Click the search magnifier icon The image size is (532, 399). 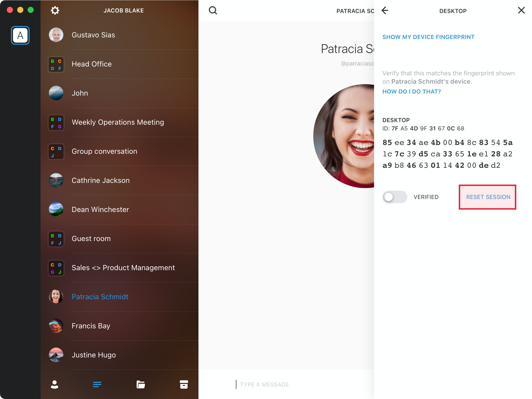[213, 11]
